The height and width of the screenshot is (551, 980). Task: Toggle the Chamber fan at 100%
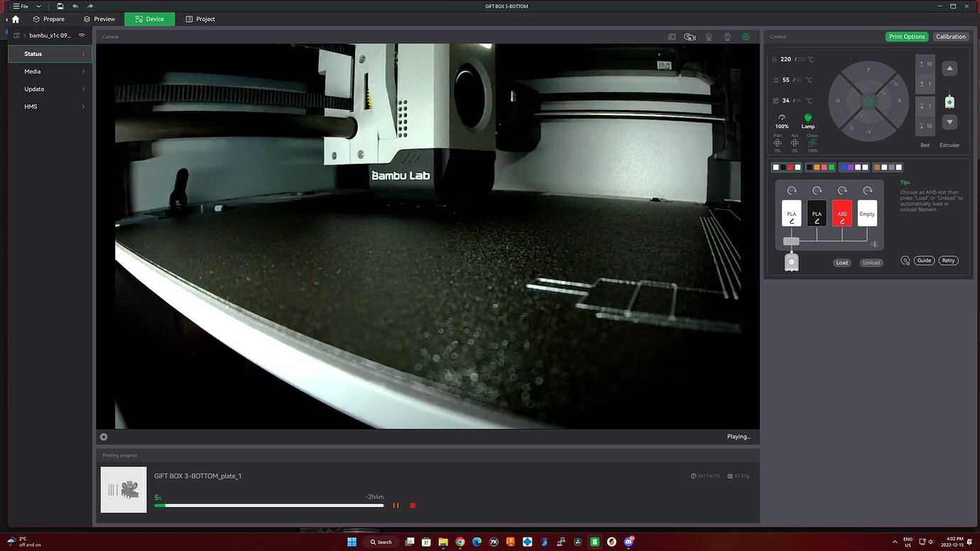812,143
